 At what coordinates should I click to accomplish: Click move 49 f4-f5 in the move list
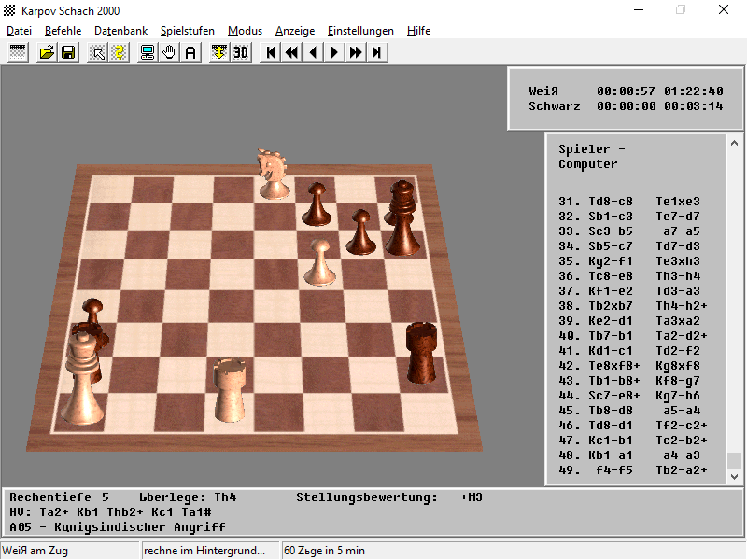coord(613,469)
